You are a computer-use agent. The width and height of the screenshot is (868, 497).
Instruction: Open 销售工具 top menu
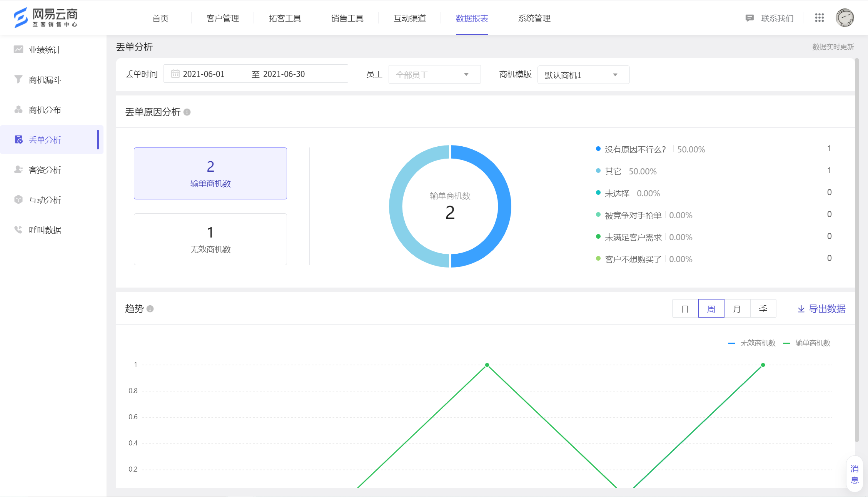pos(347,18)
